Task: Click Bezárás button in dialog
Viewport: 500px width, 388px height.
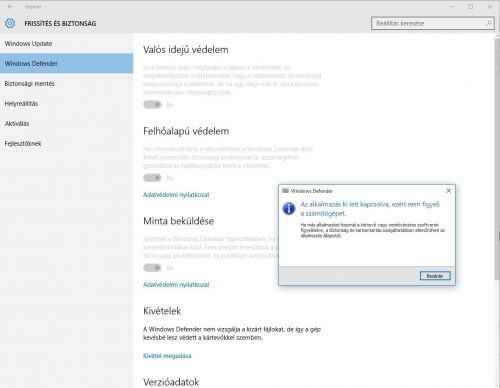Action: (435, 276)
